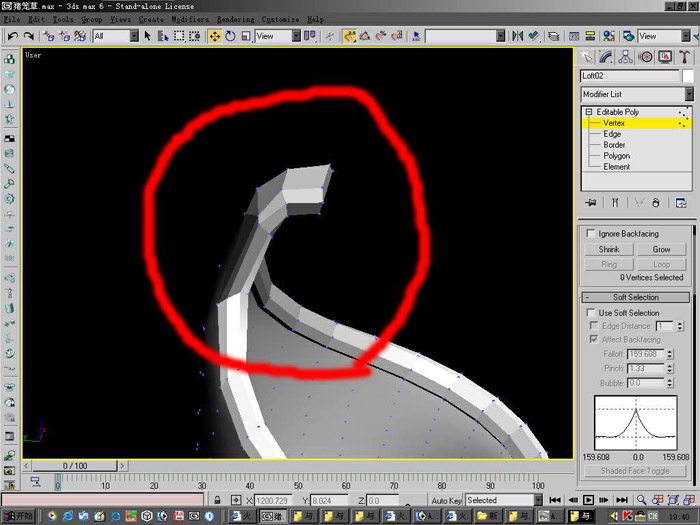This screenshot has width=700, height=525.
Task: Click the Undo arrow icon
Action: click(x=12, y=36)
